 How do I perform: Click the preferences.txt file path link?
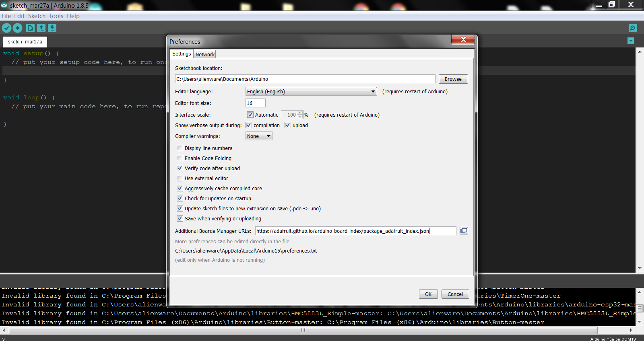point(246,251)
